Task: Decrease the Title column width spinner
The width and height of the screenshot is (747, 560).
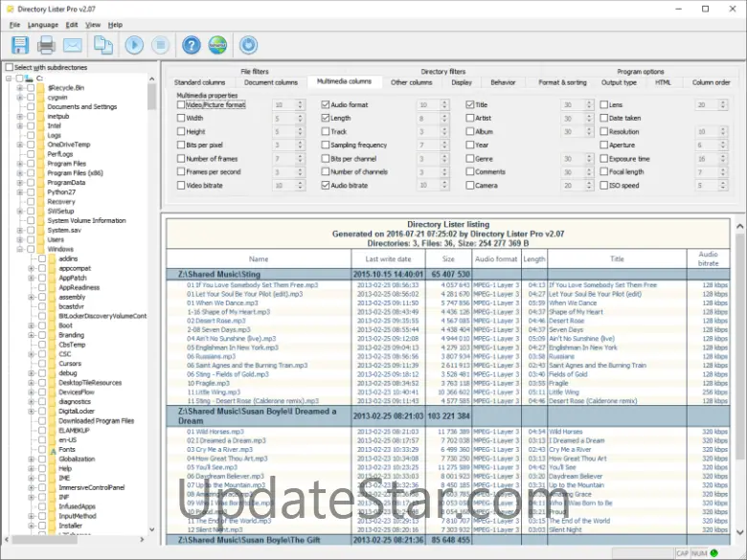Action: (589, 107)
